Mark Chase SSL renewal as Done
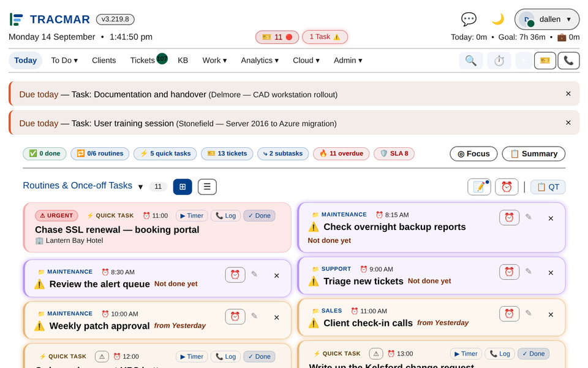The height and width of the screenshot is (368, 588). [x=260, y=215]
